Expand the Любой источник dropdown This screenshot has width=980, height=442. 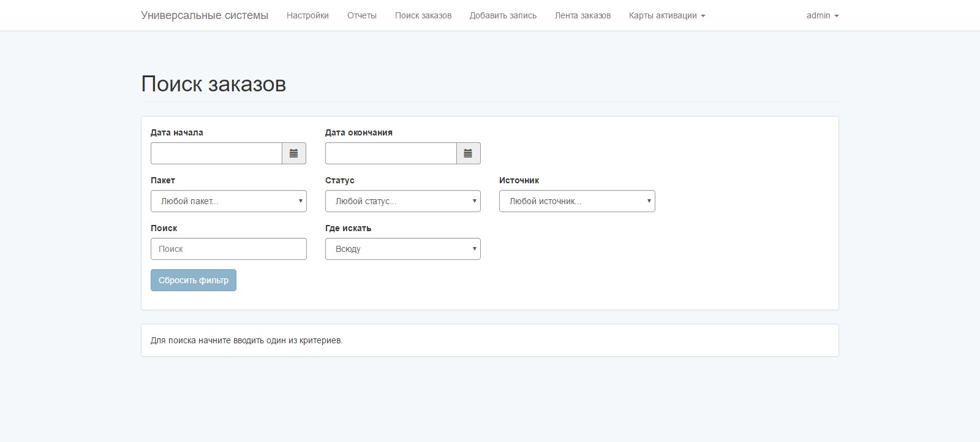[577, 201]
